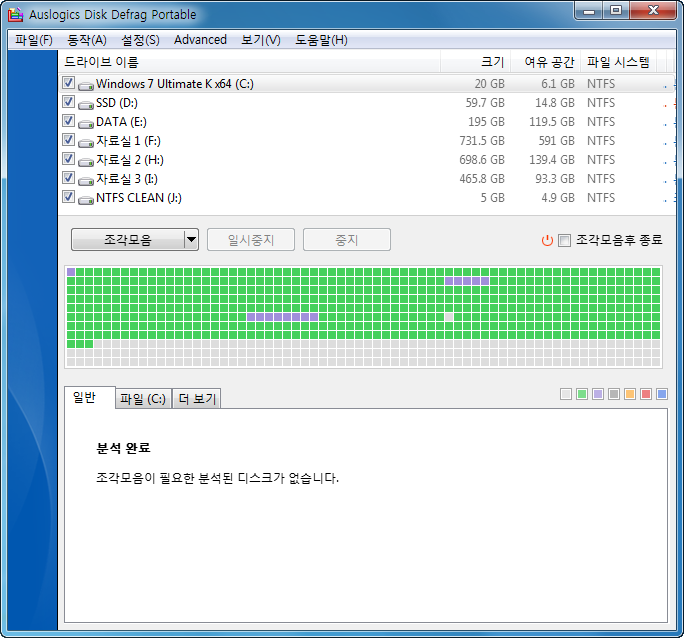684x638 pixels.
Task: Click the orange legend color swatch
Action: [630, 394]
